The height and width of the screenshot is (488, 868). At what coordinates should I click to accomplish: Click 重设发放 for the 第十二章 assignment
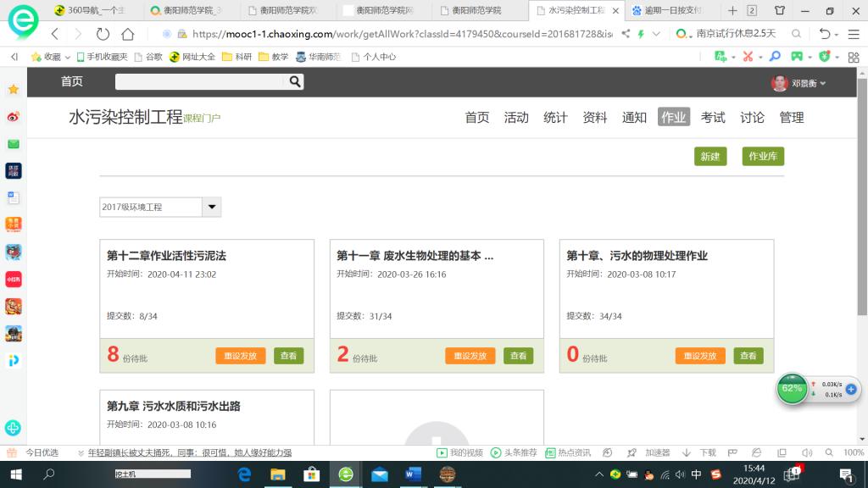pyautogui.click(x=240, y=356)
